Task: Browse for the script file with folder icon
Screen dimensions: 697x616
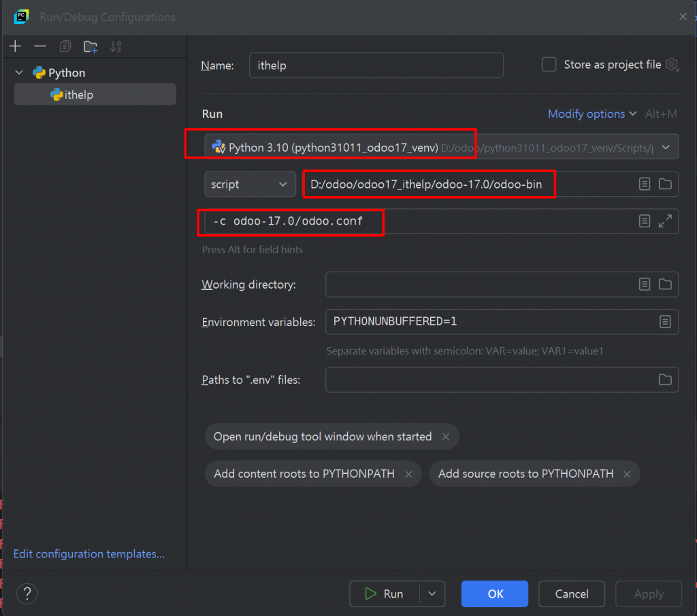Action: pos(665,184)
